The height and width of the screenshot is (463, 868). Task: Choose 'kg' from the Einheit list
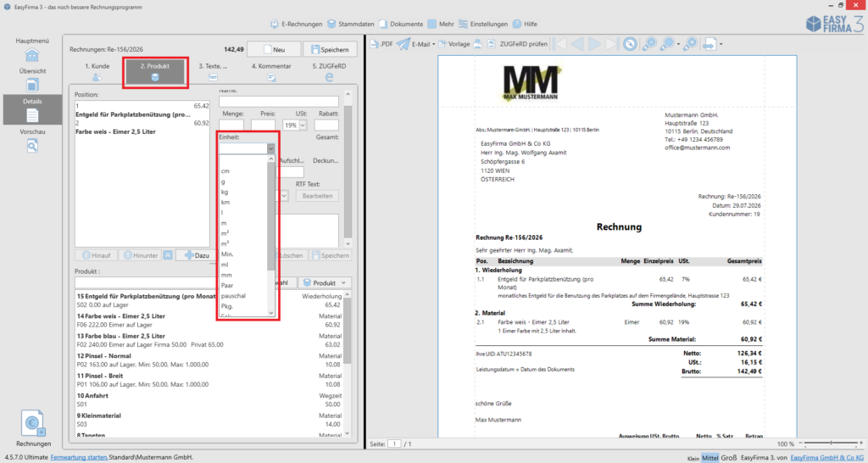225,192
